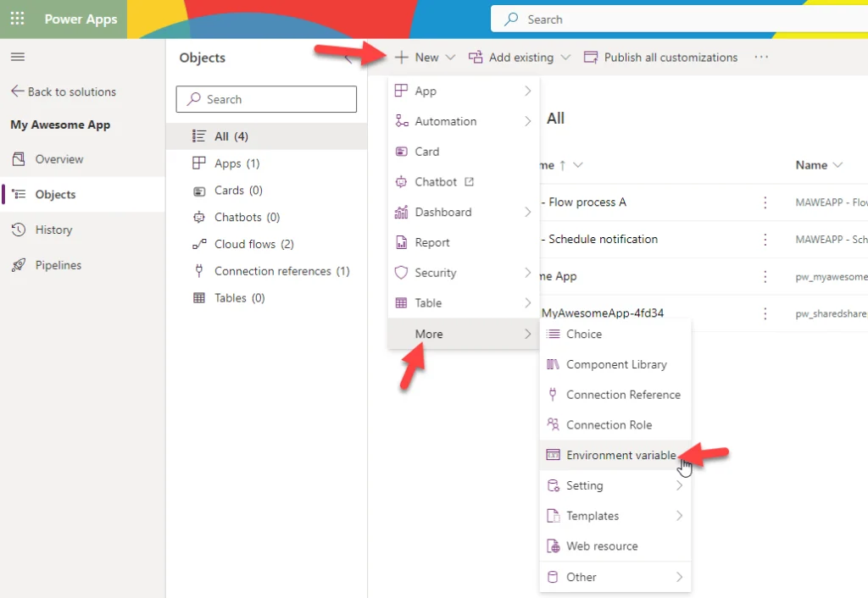Select Environment variable menu item
The height and width of the screenshot is (598, 868).
[x=615, y=455]
